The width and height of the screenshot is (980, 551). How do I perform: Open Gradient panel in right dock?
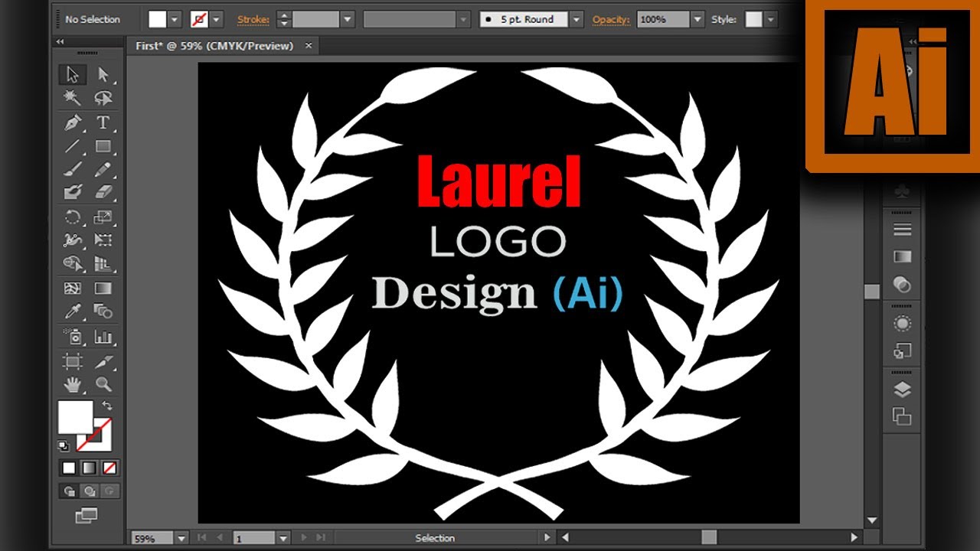pos(903,257)
